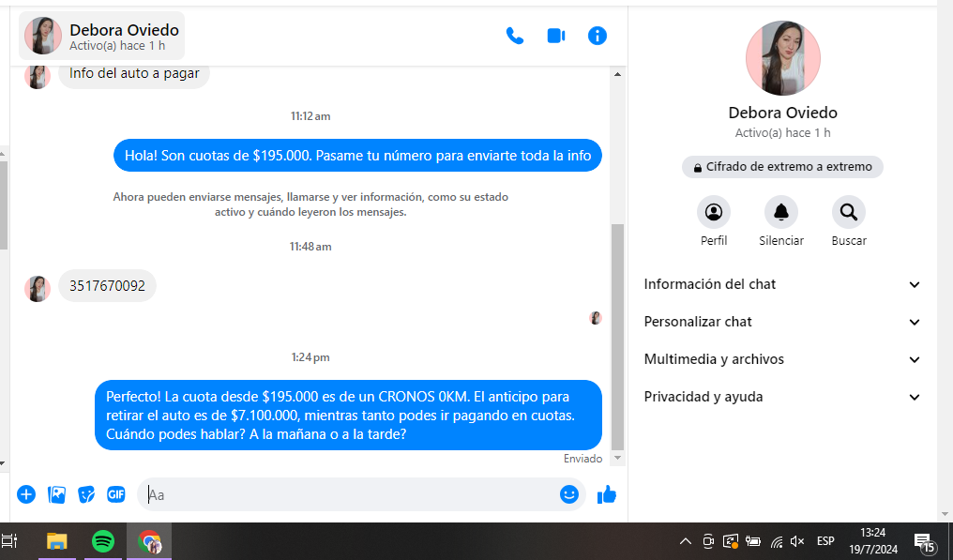Screen dimensions: 953x560
Task: Mute notifications with Silenciar bell
Action: [781, 213]
